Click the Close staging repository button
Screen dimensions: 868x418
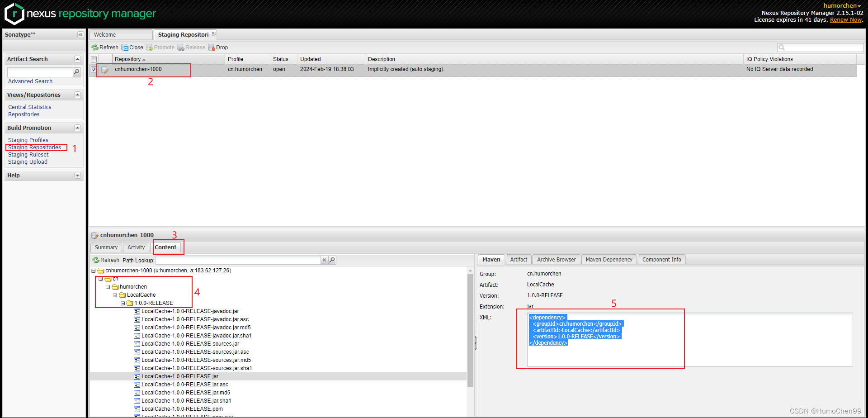tap(132, 47)
